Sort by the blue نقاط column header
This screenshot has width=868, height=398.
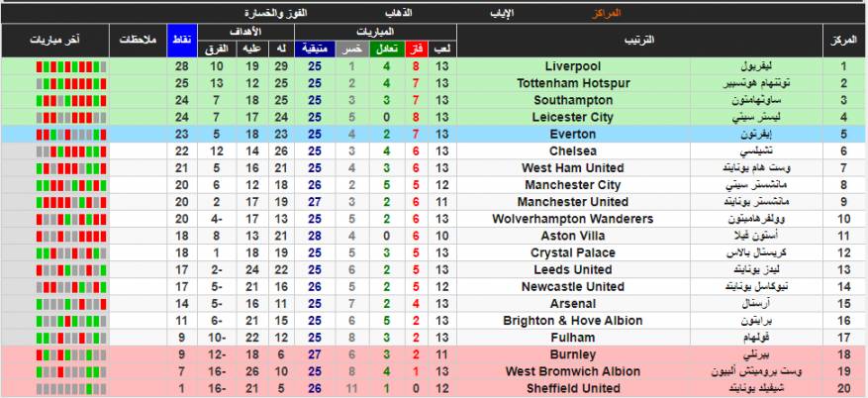point(182,40)
